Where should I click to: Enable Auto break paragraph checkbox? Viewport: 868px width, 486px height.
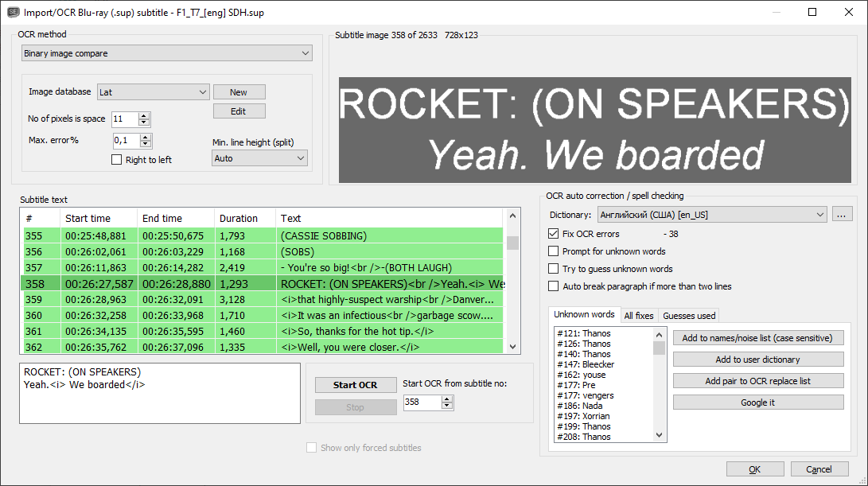553,286
